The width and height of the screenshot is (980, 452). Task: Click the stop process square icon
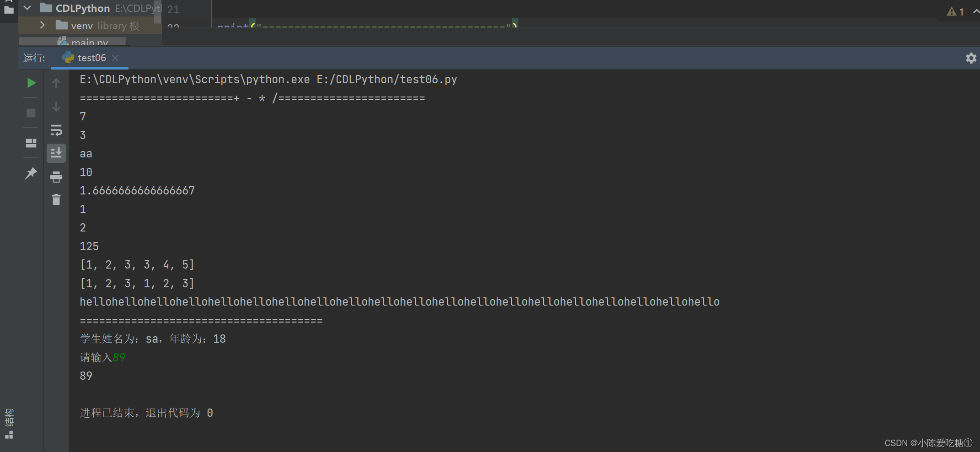tap(31, 113)
